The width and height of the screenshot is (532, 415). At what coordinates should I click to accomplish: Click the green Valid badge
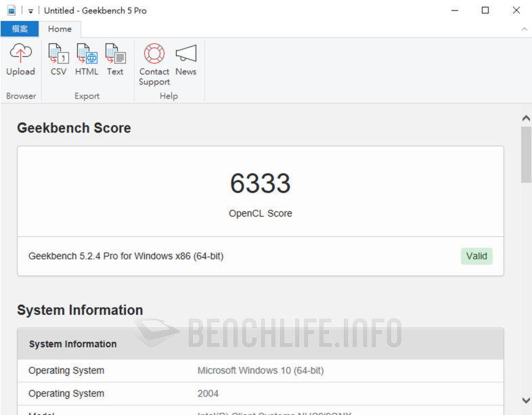click(x=476, y=256)
